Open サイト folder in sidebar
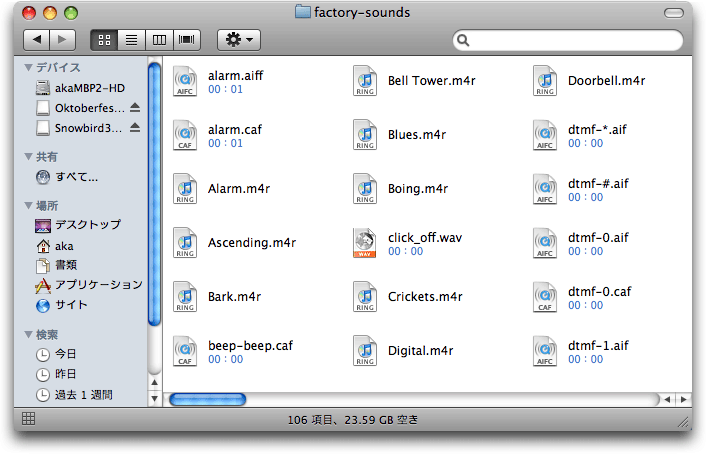The width and height of the screenshot is (706, 454). (x=61, y=305)
